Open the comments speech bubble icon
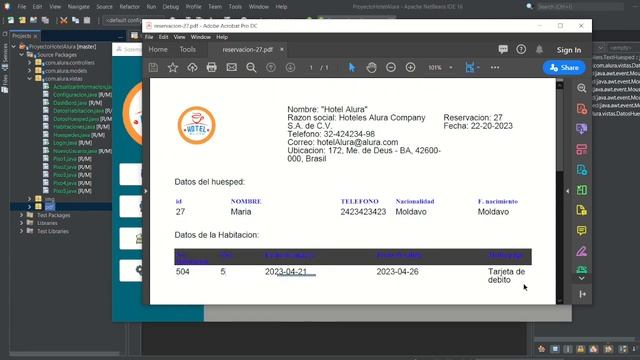 [503, 49]
